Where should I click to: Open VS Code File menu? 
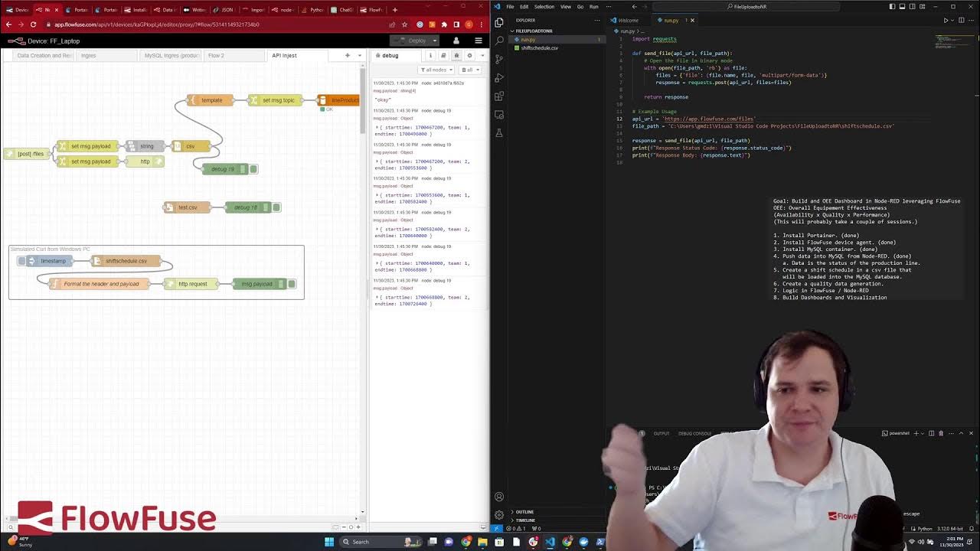pos(510,6)
